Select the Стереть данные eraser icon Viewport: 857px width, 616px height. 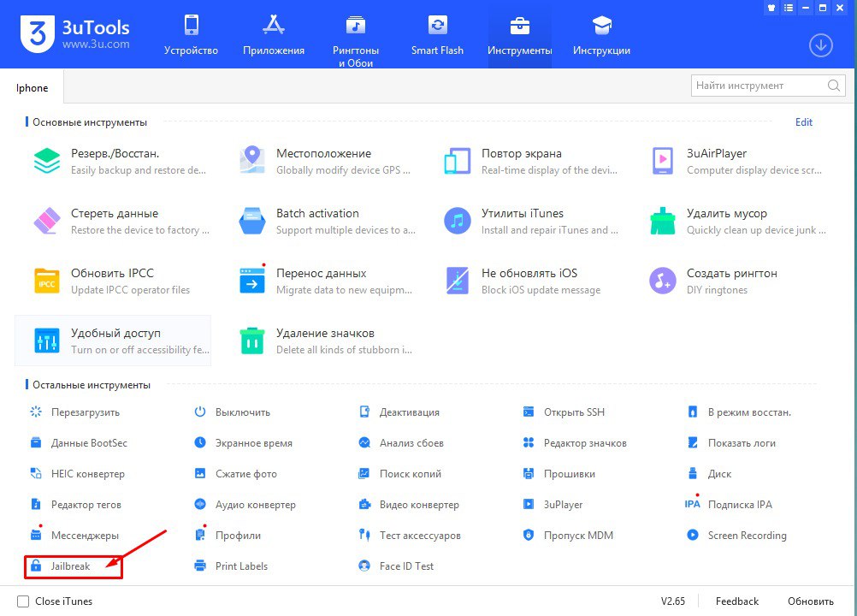pos(46,221)
